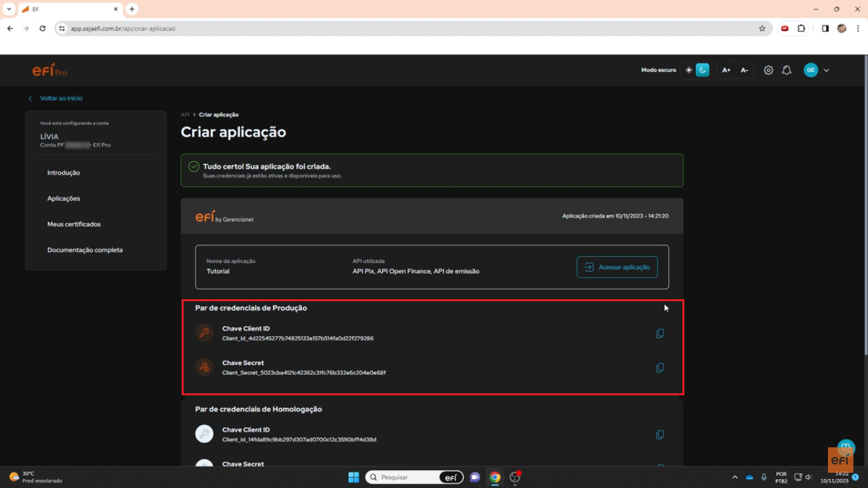Image resolution: width=868 pixels, height=488 pixels.
Task: Open the OneDrive tray icon
Action: click(749, 477)
